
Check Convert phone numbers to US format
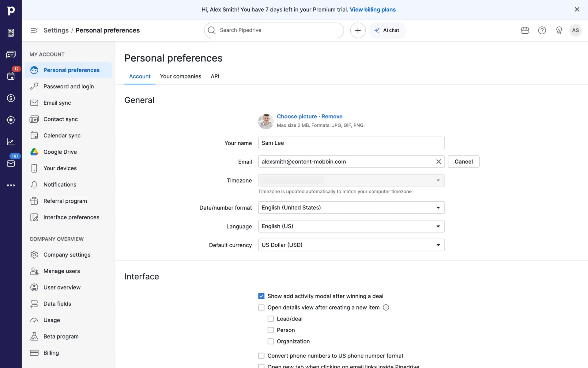261,356
